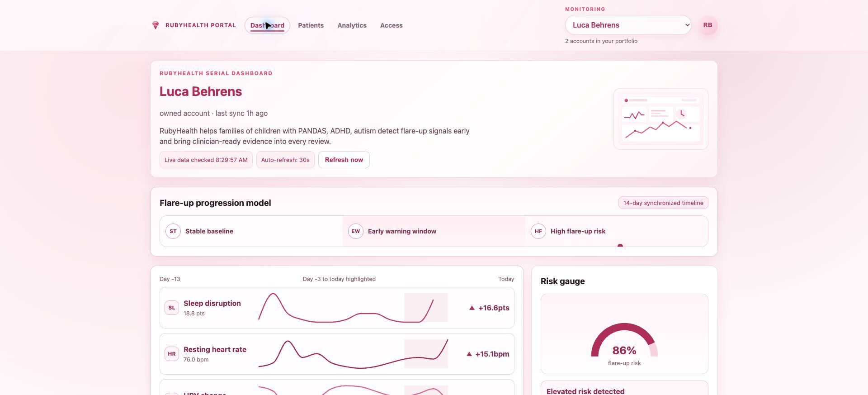Click the 18.8 pts sleep value
868x395 pixels.
pos(194,313)
